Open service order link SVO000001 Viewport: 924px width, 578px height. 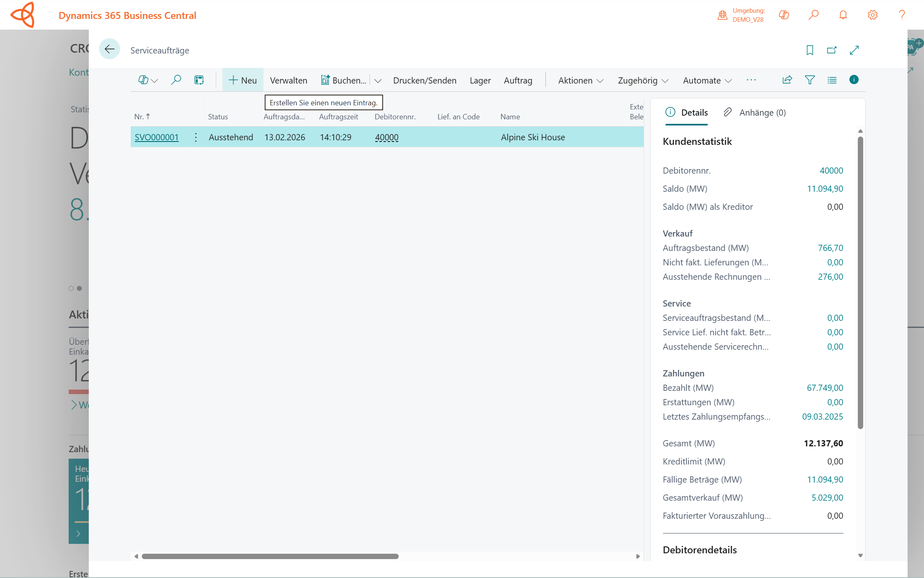157,137
